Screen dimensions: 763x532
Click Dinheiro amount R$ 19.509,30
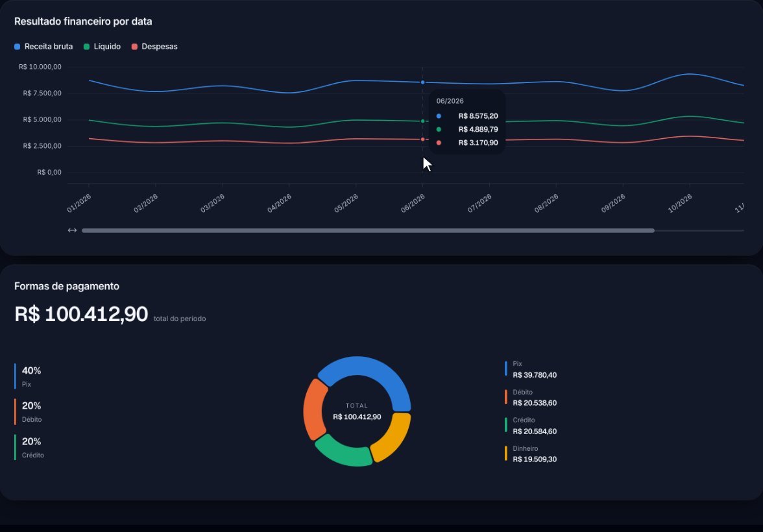(x=535, y=459)
